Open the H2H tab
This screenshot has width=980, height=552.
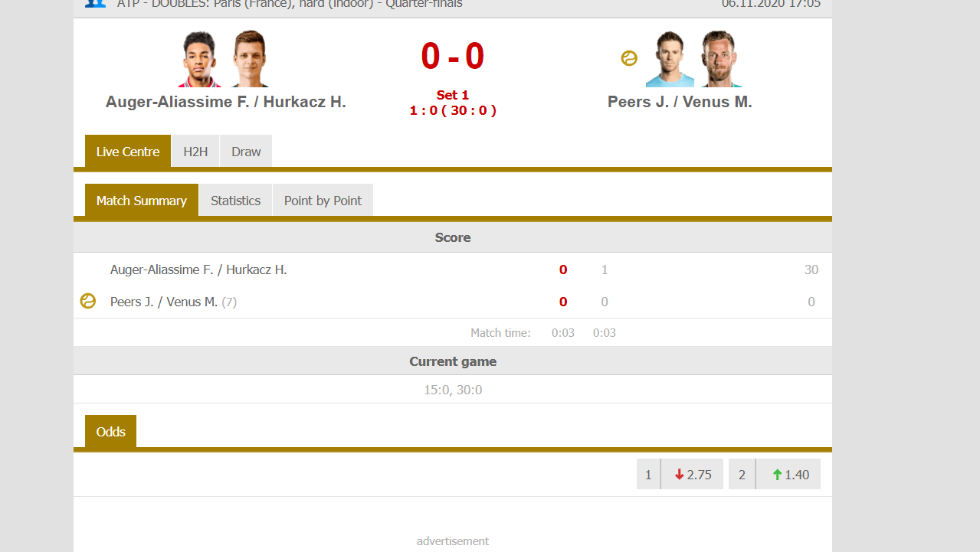coord(195,152)
